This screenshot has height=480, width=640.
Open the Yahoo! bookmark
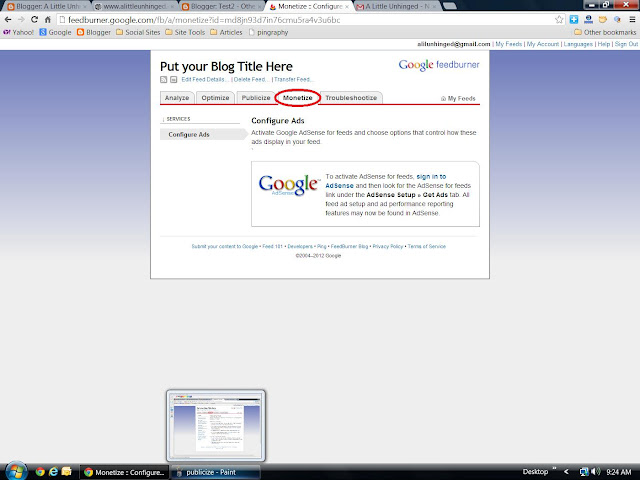(x=18, y=32)
